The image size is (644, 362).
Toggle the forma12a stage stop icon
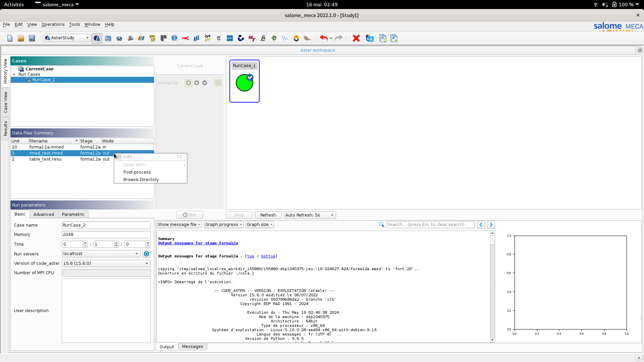point(197,83)
